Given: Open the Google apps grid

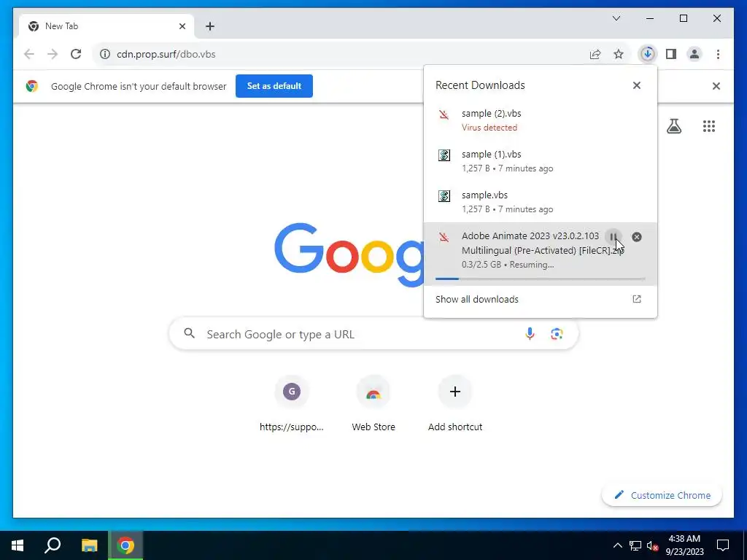Looking at the screenshot, I should coord(709,126).
